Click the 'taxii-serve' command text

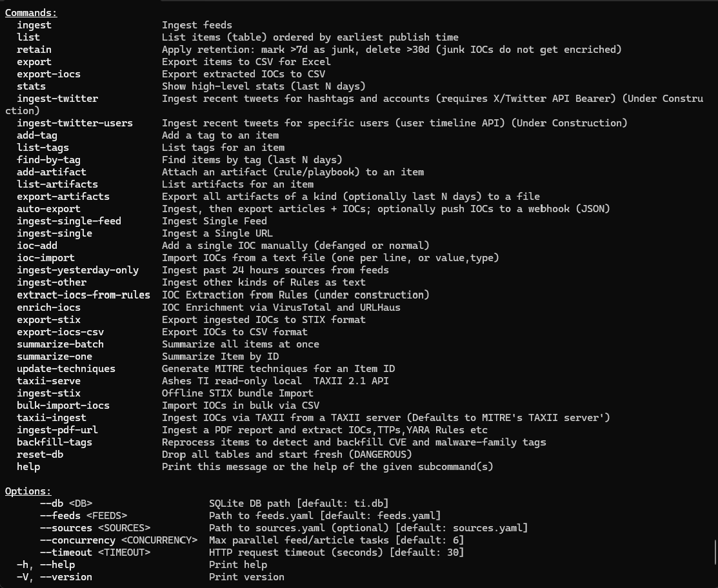click(49, 381)
